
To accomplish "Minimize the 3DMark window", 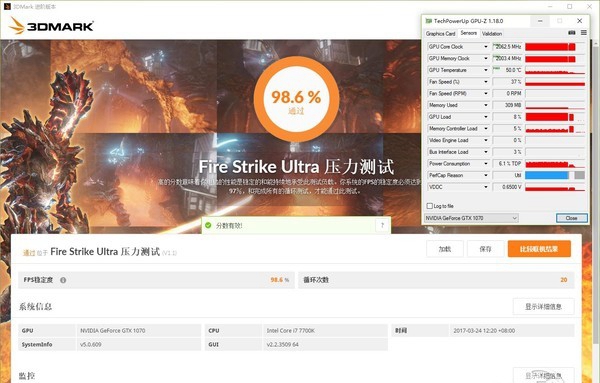I will (550, 7).
